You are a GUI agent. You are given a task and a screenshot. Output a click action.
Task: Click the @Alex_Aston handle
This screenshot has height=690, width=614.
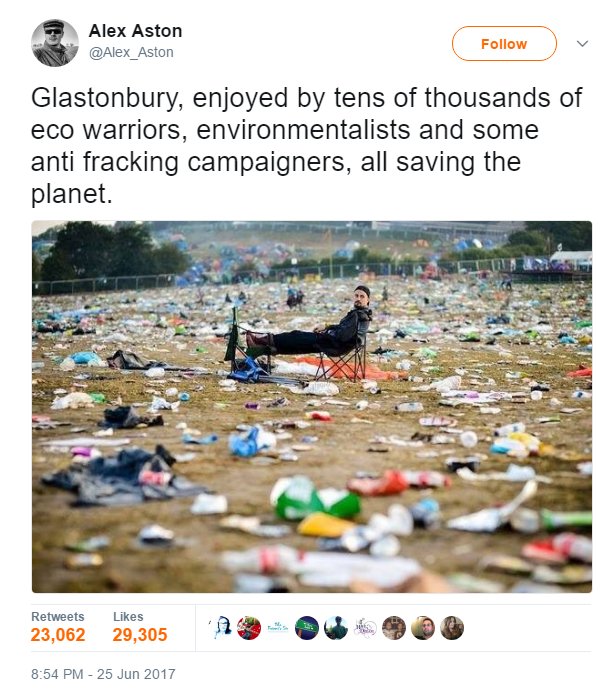click(131, 53)
